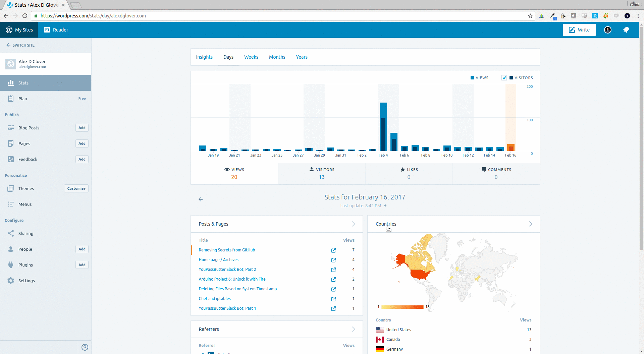Open the Chrome three-dot menu
The image size is (644, 354).
click(638, 16)
